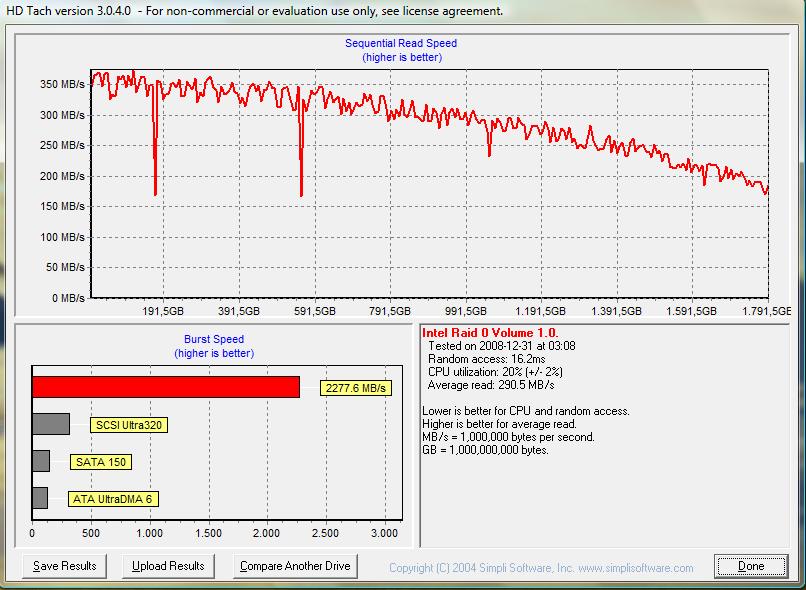
Task: Click the ATA UltraDMA 6 label
Action: 113,499
